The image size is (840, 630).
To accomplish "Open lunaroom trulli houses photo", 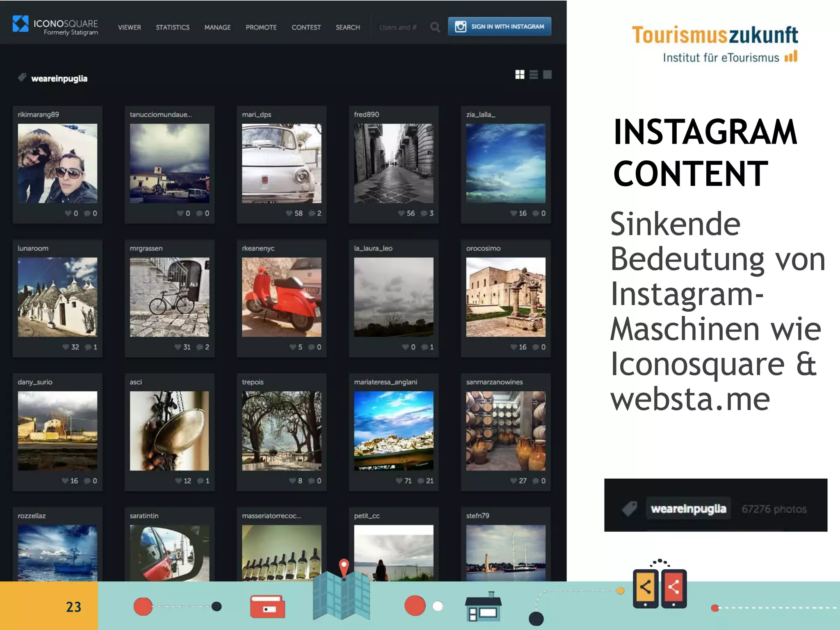I will (57, 297).
